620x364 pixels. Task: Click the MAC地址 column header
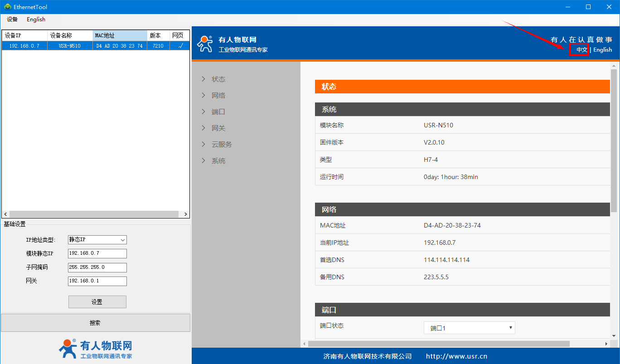coord(120,35)
